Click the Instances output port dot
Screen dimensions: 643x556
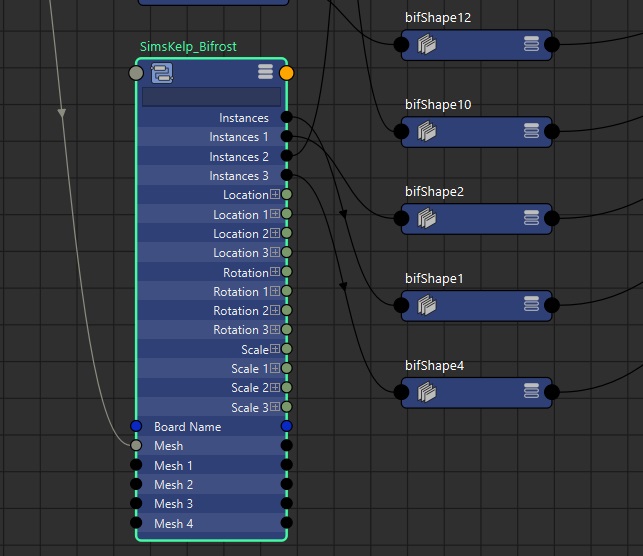(287, 118)
